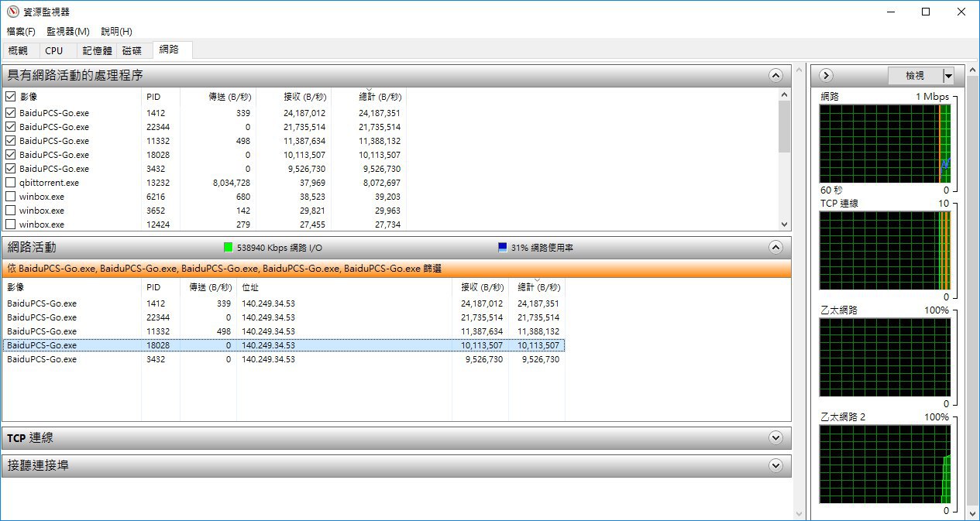
Task: Open the 檔案(F) menu
Action: tap(21, 32)
